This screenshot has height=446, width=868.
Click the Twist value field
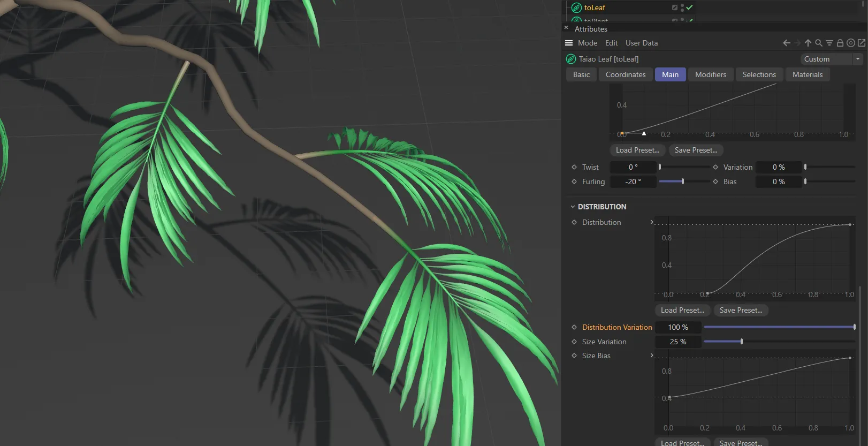tap(633, 167)
